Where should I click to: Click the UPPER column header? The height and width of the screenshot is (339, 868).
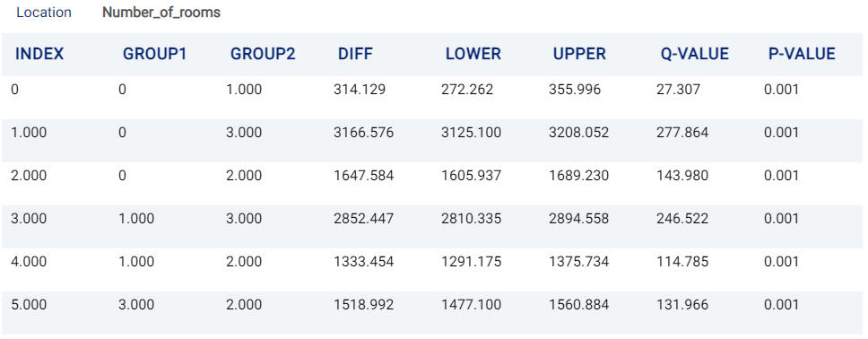tap(579, 54)
